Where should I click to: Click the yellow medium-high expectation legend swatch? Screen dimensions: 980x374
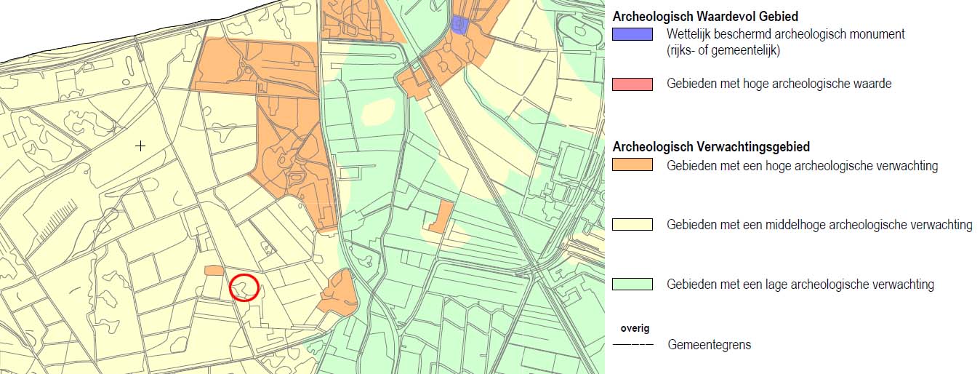pos(632,225)
